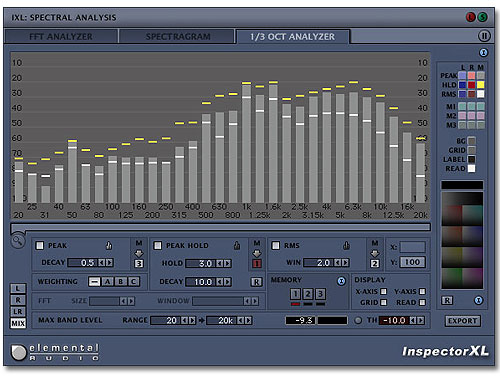The width and height of the screenshot is (500, 379).
Task: Pick the LABEL color swatch
Action: click(x=471, y=159)
